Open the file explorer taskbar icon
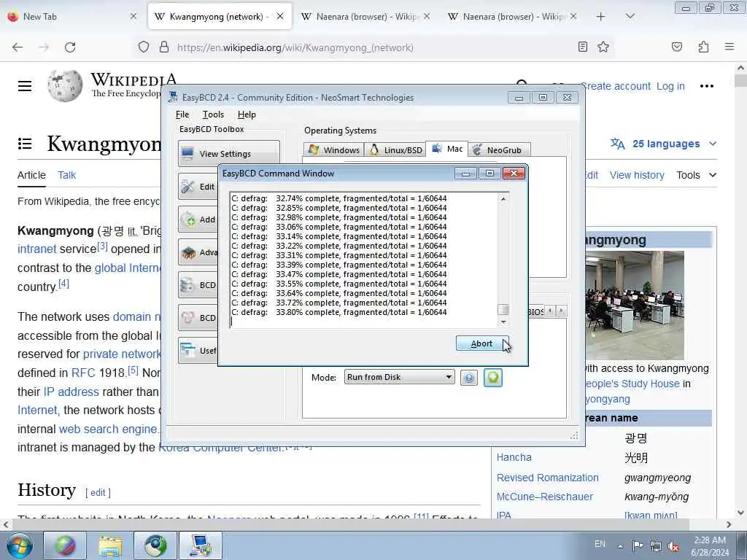 pos(110,545)
